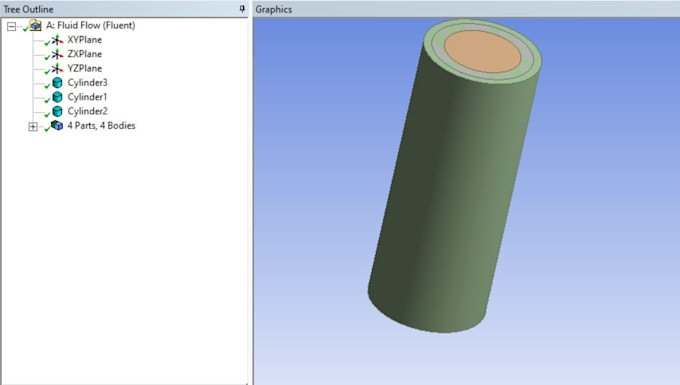Image resolution: width=680 pixels, height=385 pixels.
Task: Click the Cylinder2 primitive icon
Action: 57,111
